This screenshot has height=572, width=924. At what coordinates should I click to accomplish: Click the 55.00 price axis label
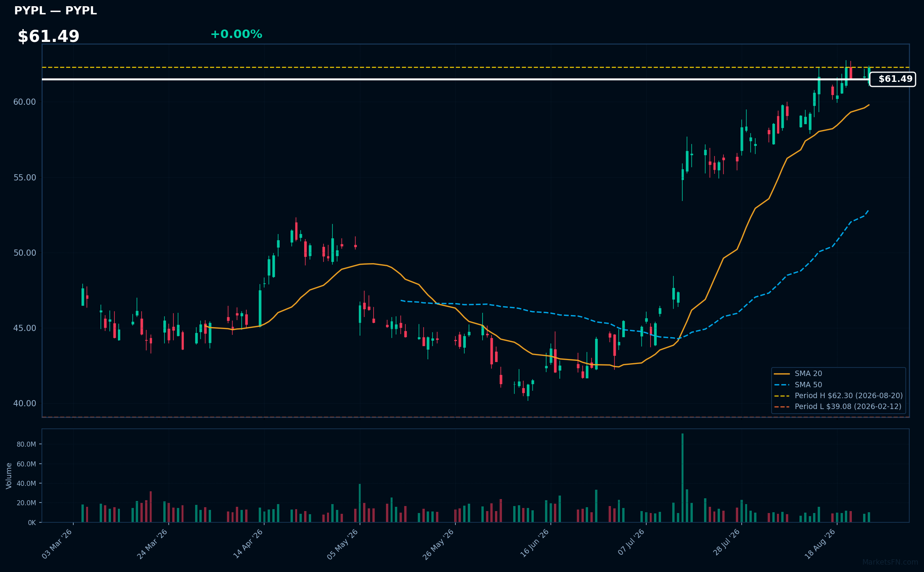(x=24, y=178)
